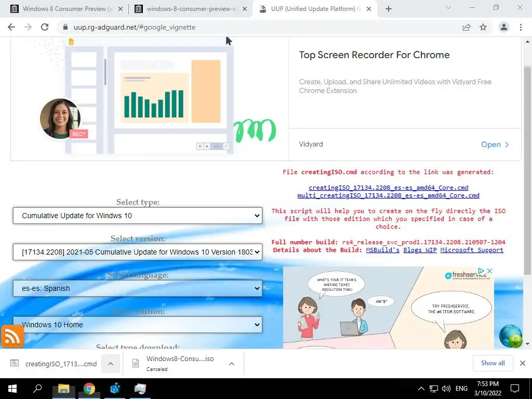Click the freshservice cartoon ad
Viewport: 532px width, 399px height.
click(x=389, y=308)
